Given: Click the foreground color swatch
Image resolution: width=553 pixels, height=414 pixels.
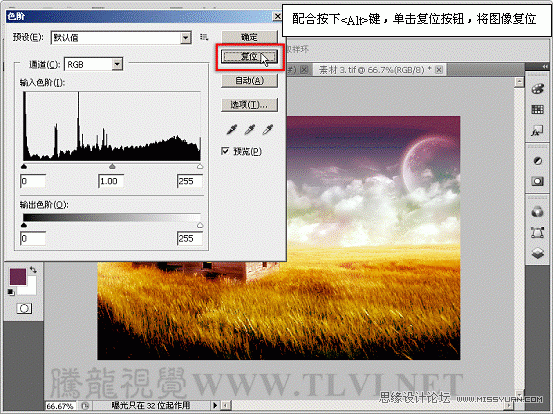Looking at the screenshot, I should (18, 276).
